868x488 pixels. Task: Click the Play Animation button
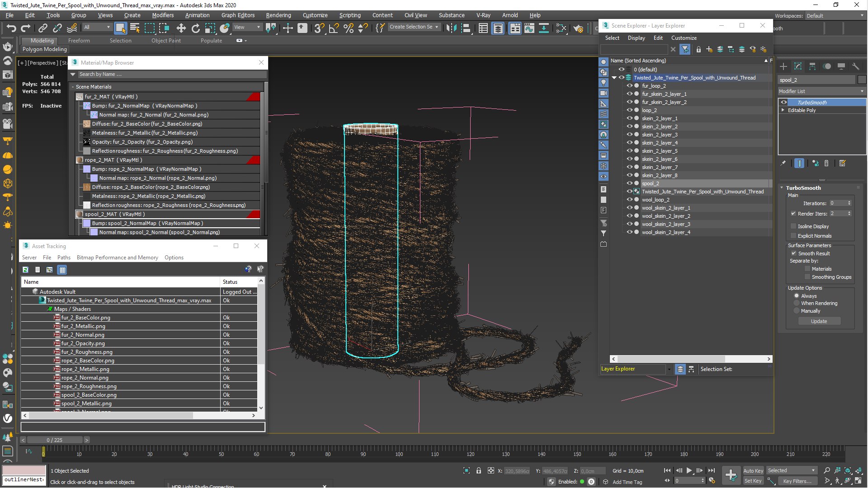click(689, 471)
